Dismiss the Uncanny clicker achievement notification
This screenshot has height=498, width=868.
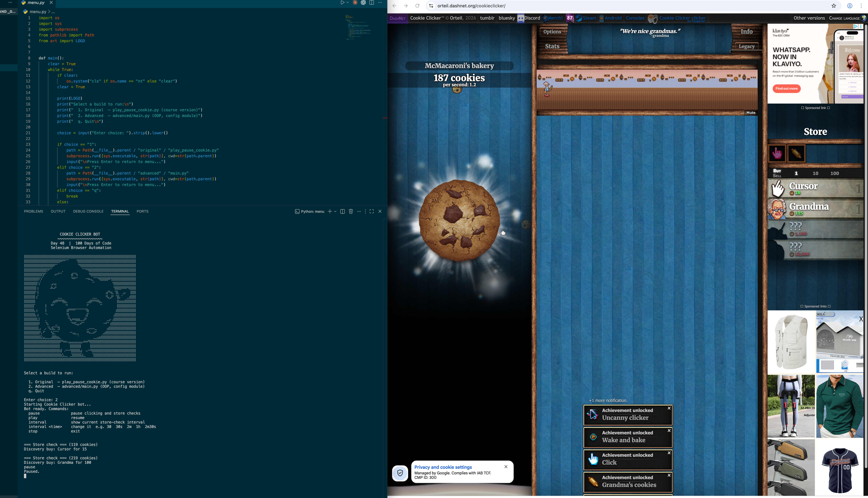pyautogui.click(x=669, y=408)
